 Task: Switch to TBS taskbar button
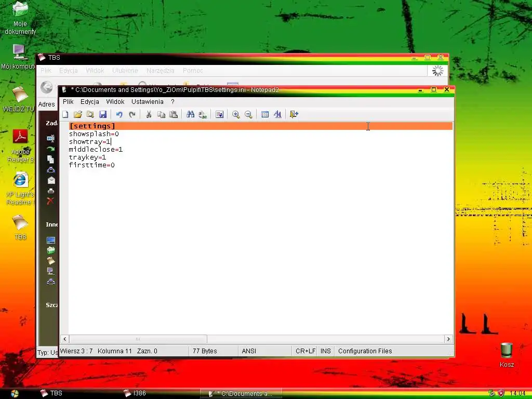[x=51, y=393]
